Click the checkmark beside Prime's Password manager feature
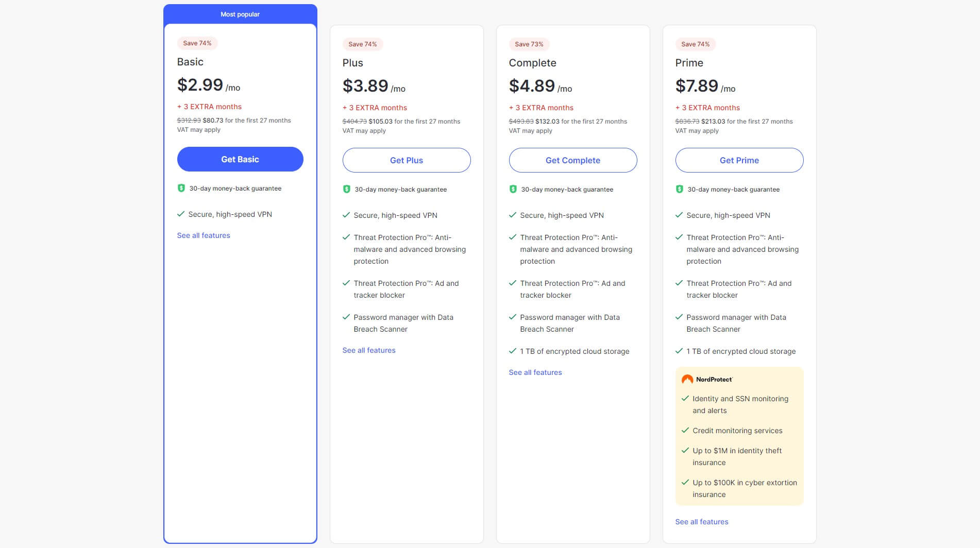Viewport: 980px width, 548px height. point(679,317)
